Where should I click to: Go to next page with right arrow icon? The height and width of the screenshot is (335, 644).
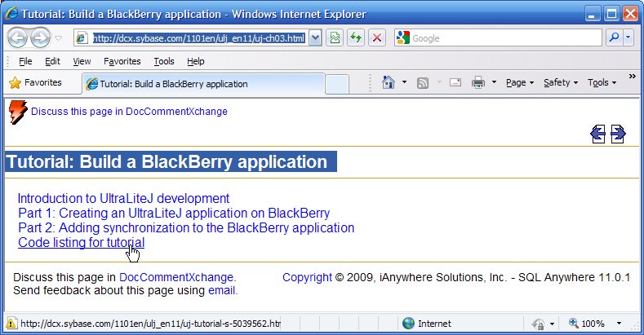[618, 134]
